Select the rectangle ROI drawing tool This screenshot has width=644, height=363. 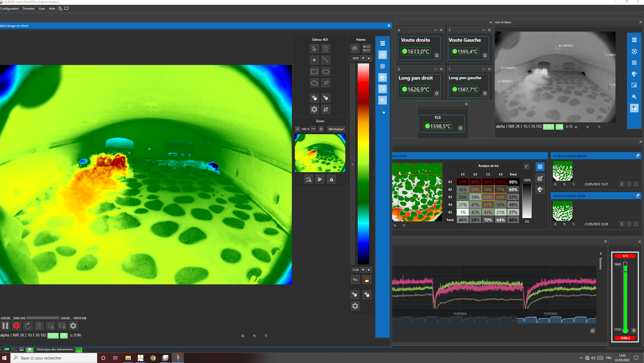314,72
